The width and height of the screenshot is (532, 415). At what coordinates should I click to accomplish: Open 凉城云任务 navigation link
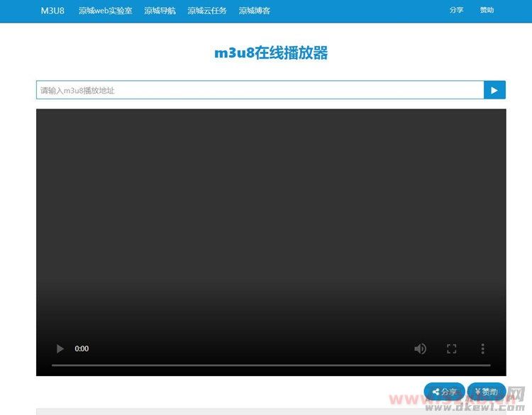tap(207, 11)
